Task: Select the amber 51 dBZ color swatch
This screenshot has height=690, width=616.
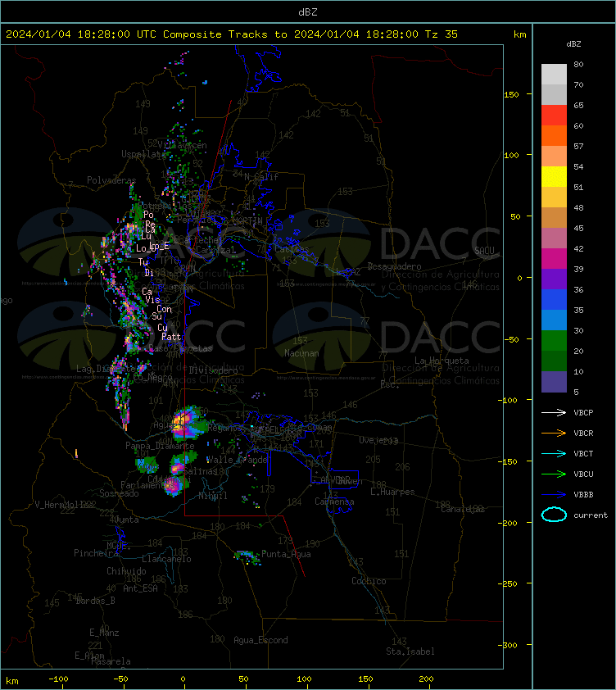Action: 554,197
